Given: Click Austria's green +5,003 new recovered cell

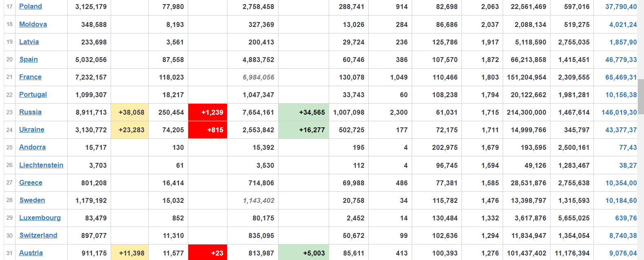Looking at the screenshot, I should (x=303, y=253).
